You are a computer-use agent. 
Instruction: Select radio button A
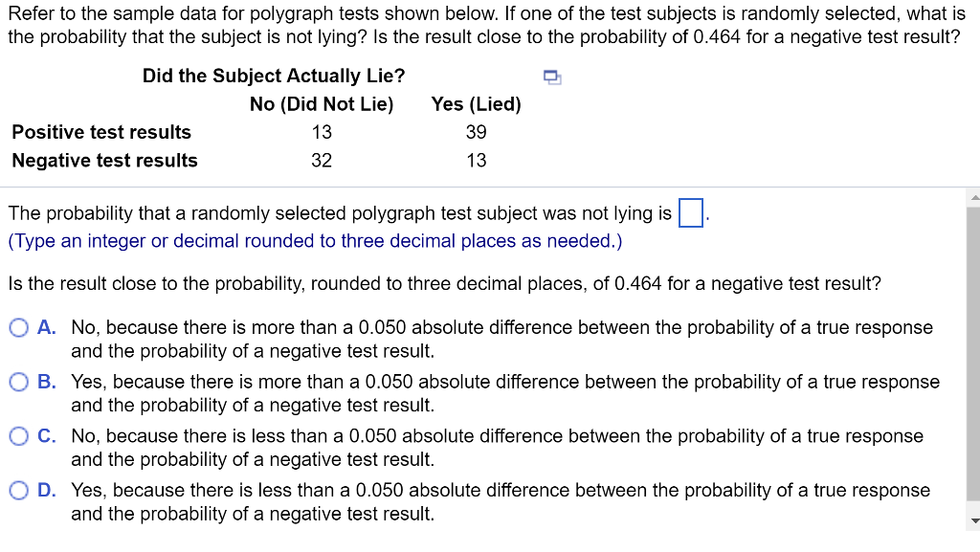[x=19, y=327]
